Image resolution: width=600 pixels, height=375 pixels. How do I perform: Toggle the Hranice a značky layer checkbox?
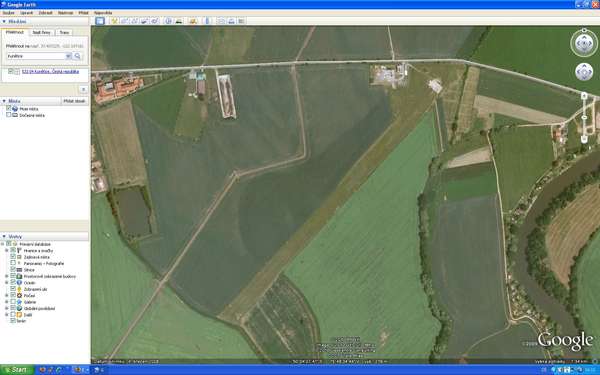pyautogui.click(x=13, y=251)
